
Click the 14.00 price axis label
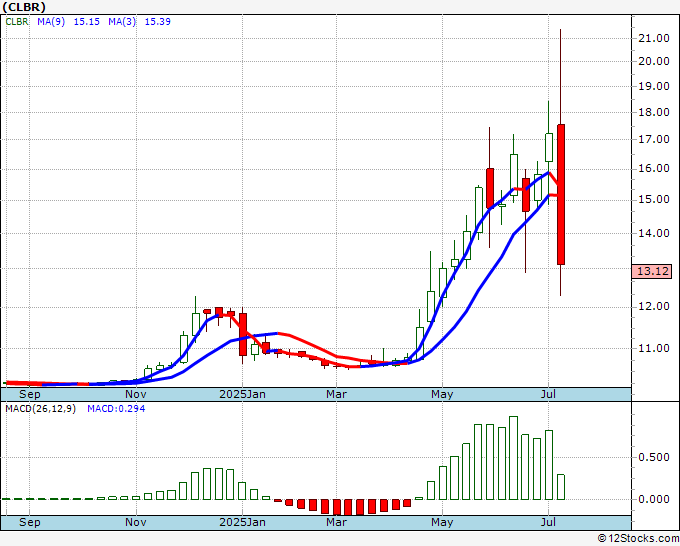tap(654, 233)
